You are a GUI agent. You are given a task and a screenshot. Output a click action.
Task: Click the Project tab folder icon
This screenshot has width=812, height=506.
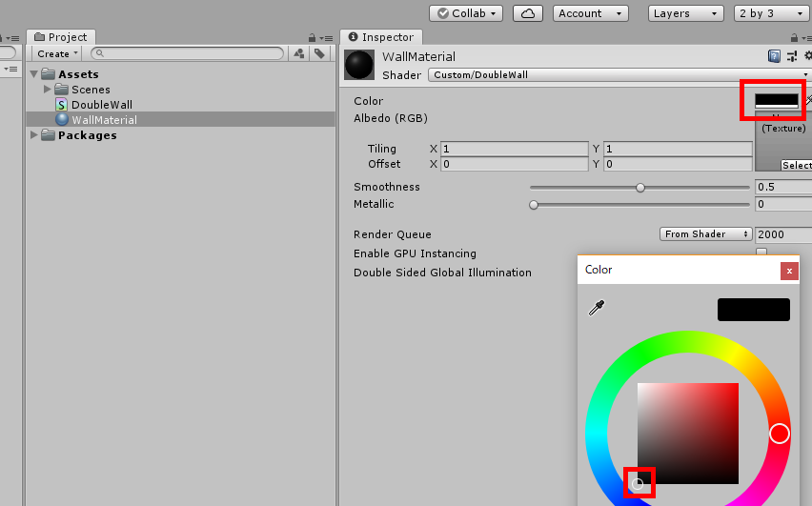tap(39, 37)
